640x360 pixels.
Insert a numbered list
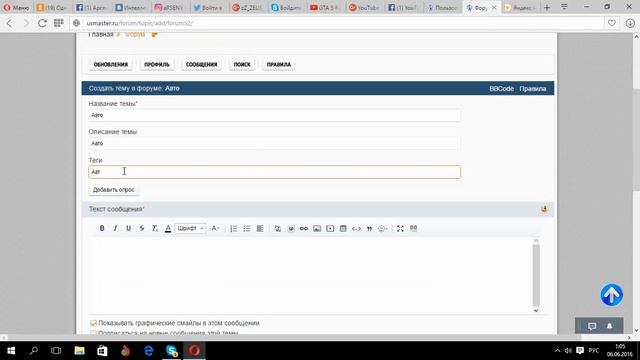click(x=233, y=229)
